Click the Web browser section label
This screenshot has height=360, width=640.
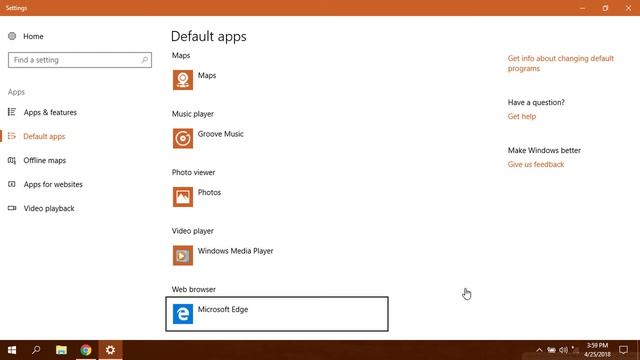click(193, 289)
